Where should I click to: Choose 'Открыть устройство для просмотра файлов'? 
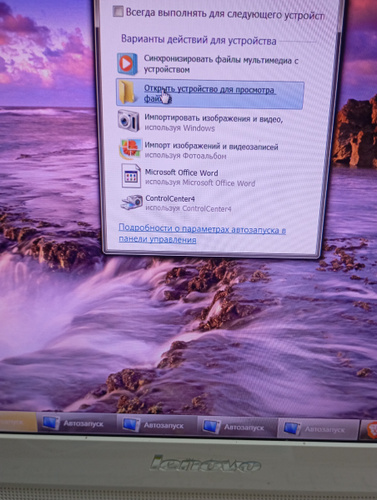pos(210,94)
